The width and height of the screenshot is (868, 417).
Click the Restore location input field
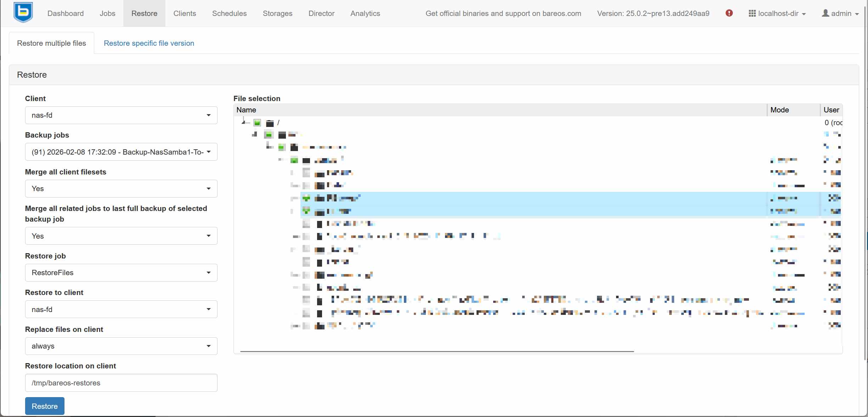121,383
